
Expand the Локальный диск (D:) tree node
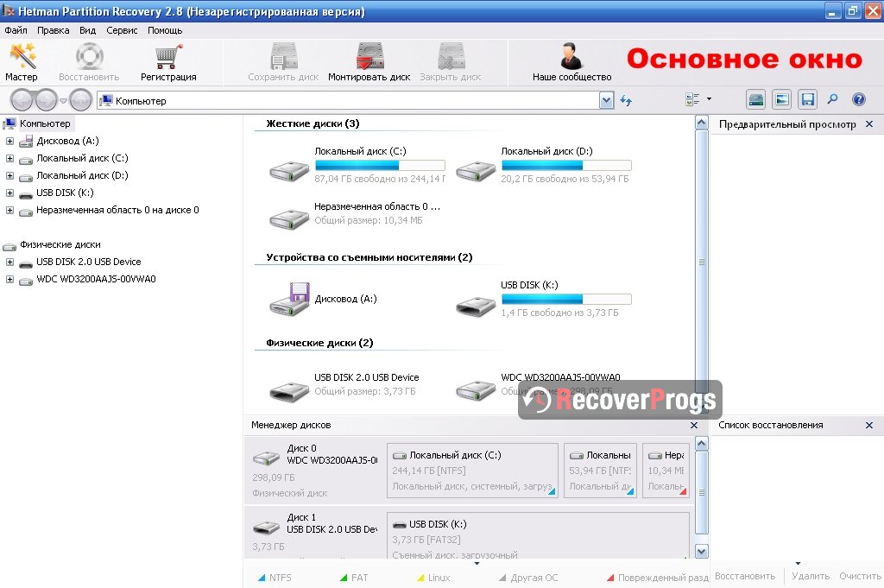[9, 176]
